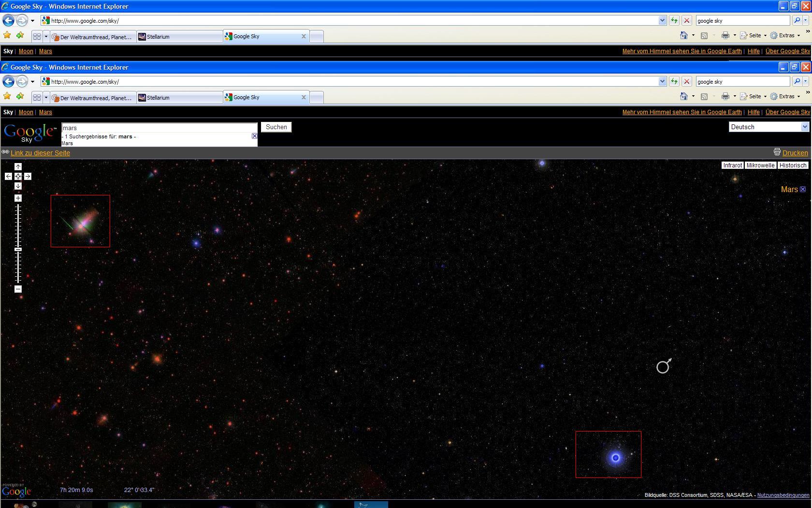Switch to Der Weltraumthread tab in front window
Viewport: 812px width, 508px height.
(93, 98)
